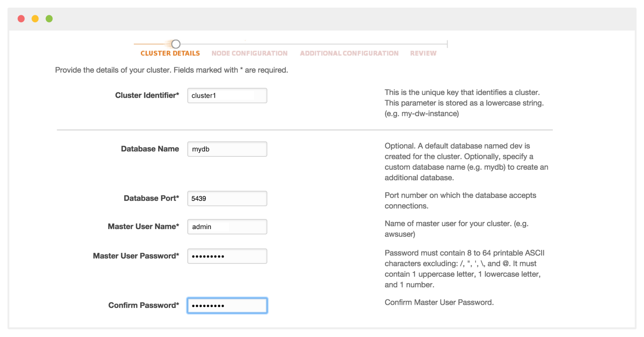Click the wizard progress indicator circle
This screenshot has width=644, height=337.
[176, 44]
